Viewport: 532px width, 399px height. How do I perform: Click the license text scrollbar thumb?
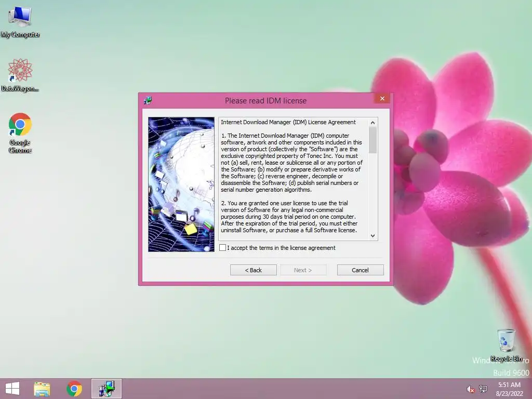point(373,140)
